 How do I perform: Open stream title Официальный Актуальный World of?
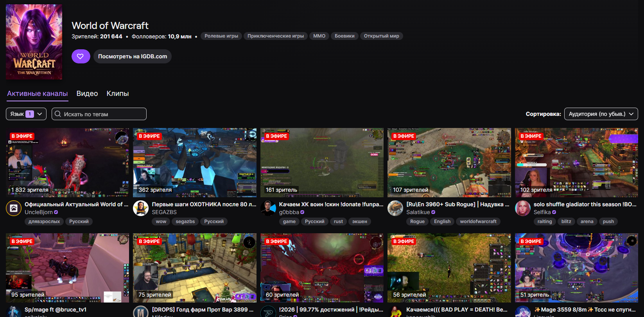[76, 204]
